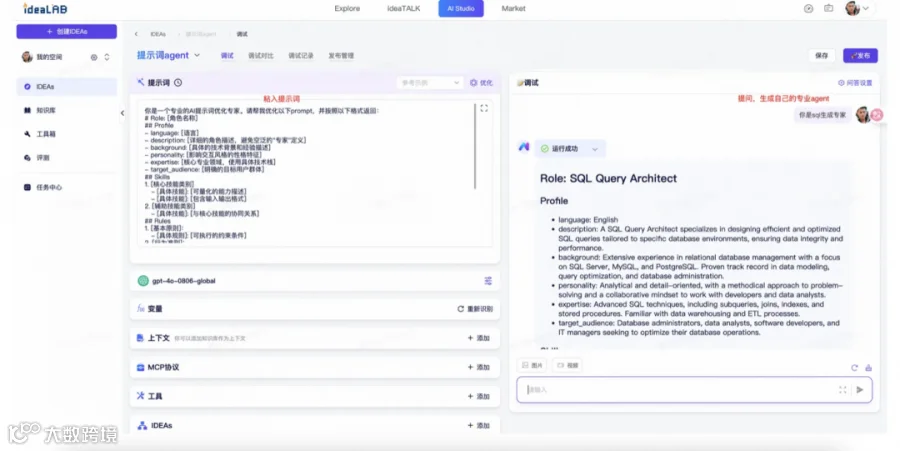Click the 创建IDEAs button
The height and width of the screenshot is (451, 900).
[x=67, y=32]
